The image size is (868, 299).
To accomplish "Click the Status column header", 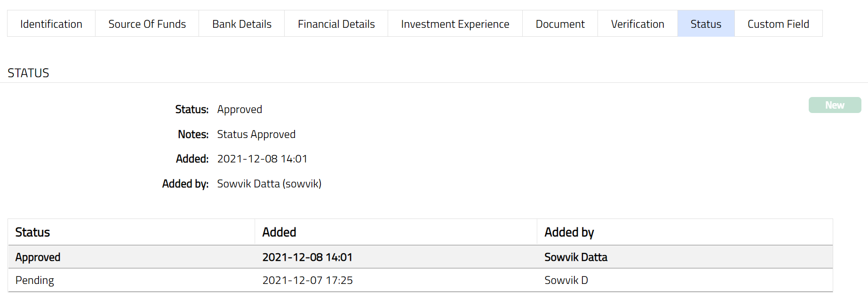I will [32, 232].
